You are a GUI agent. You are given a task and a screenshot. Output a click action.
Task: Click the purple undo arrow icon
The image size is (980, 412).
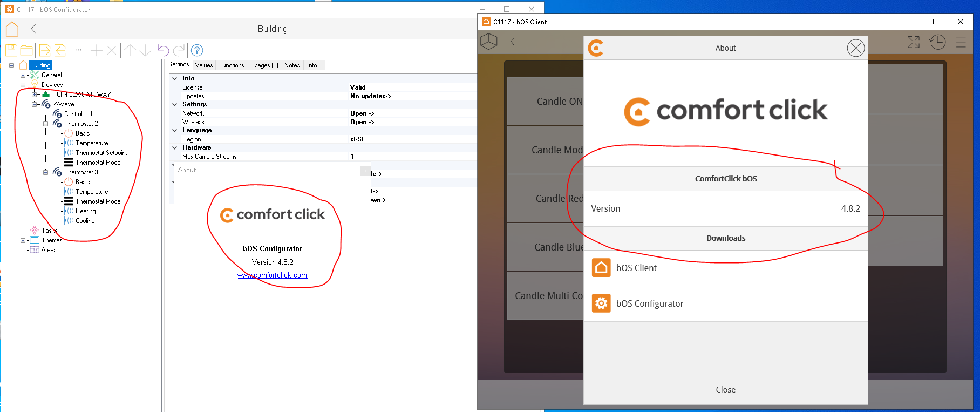click(x=163, y=50)
